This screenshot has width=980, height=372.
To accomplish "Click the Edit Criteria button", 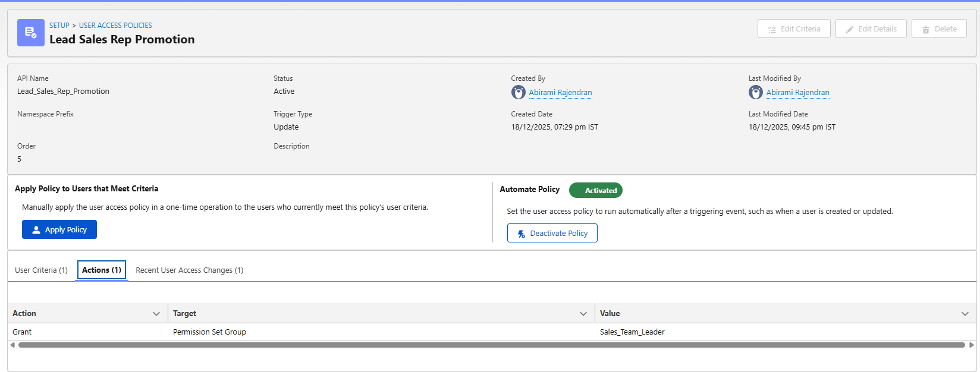I will click(x=794, y=29).
